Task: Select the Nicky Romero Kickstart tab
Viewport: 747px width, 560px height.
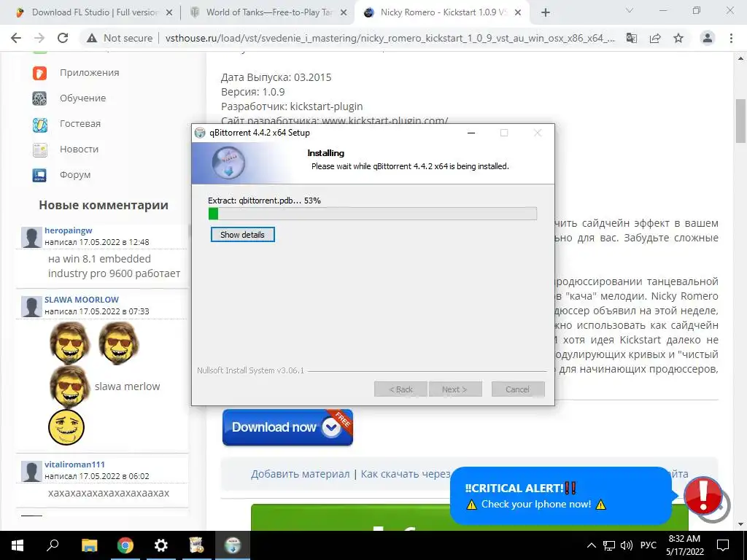Action: [x=441, y=12]
